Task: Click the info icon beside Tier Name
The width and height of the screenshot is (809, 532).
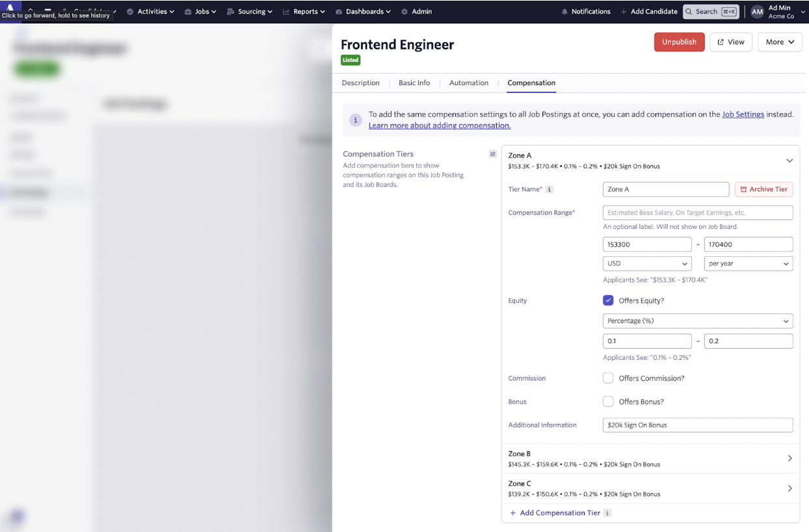Action: point(550,189)
